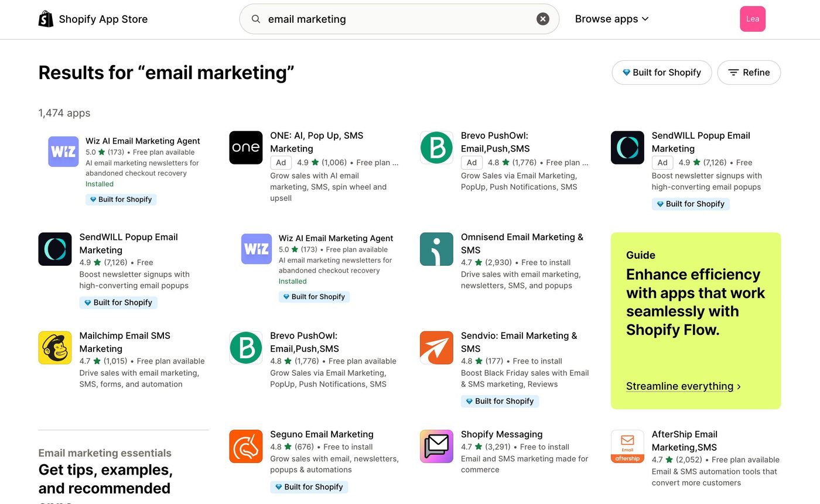This screenshot has width=820, height=504.
Task: Click Brevo PushOwl icon with 'Free plan available'
Action: coord(246,348)
